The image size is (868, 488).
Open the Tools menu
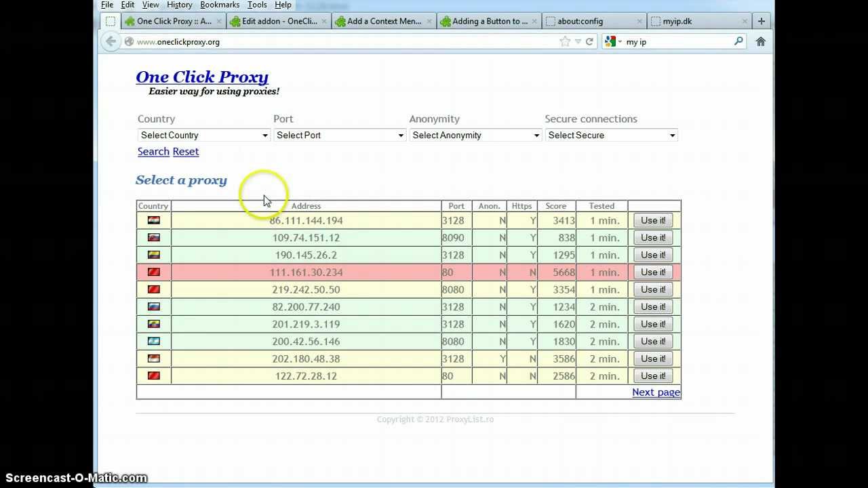[x=257, y=5]
